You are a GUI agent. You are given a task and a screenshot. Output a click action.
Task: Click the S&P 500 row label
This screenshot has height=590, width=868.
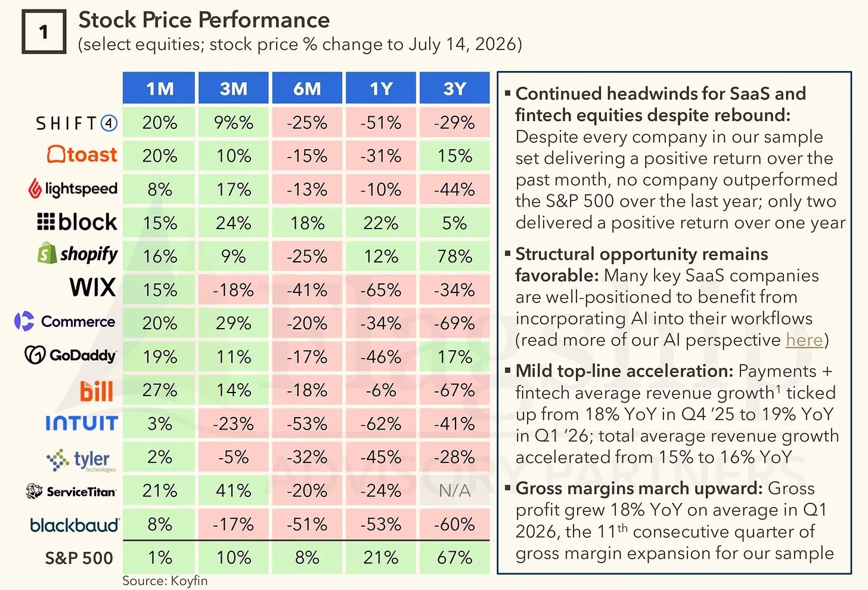(x=79, y=558)
